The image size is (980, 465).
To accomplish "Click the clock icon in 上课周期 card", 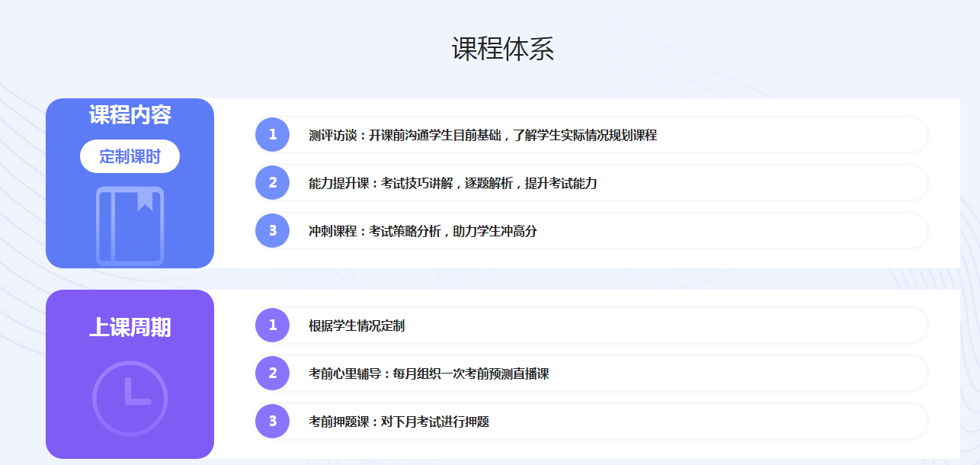I will pos(130,398).
